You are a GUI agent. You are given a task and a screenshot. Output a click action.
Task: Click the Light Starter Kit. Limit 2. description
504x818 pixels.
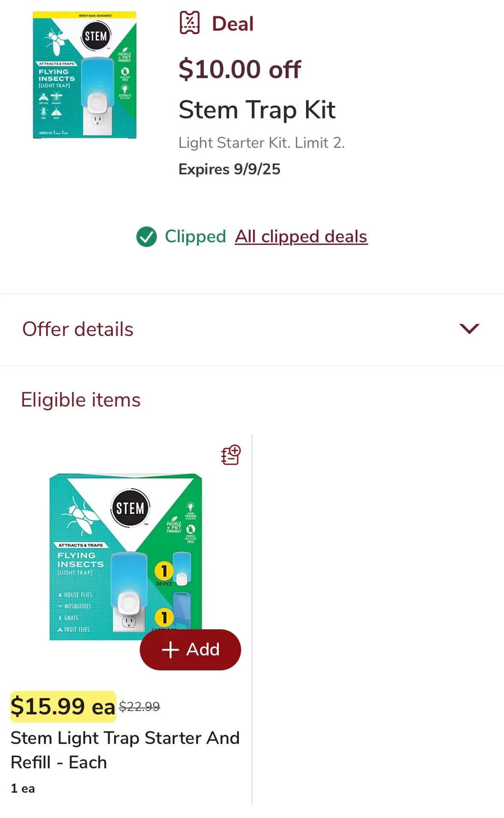tap(262, 142)
